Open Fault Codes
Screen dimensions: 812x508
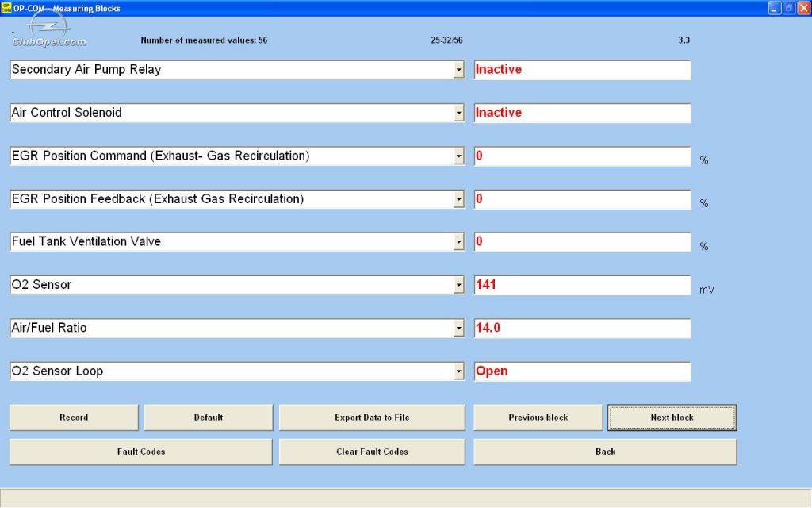(141, 452)
